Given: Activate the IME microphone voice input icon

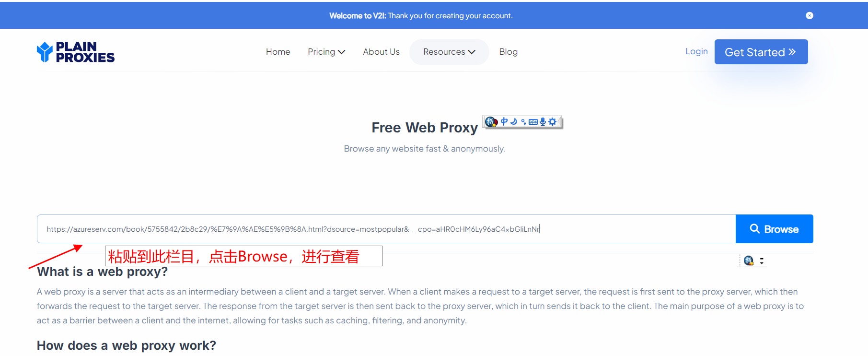Looking at the screenshot, I should pos(543,121).
